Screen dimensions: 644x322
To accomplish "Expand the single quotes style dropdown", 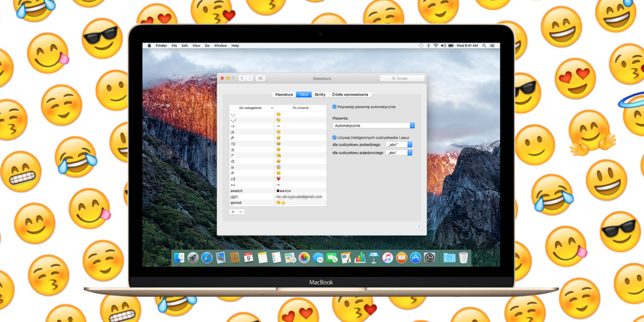I will click(x=399, y=153).
